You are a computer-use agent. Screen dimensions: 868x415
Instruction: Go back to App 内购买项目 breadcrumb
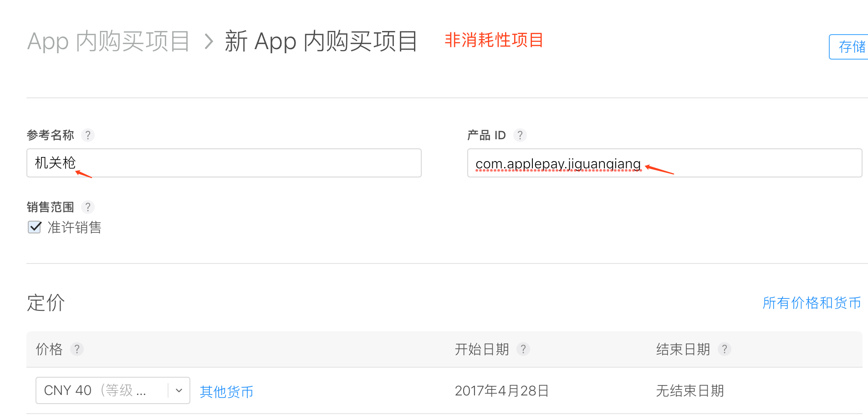click(x=108, y=41)
